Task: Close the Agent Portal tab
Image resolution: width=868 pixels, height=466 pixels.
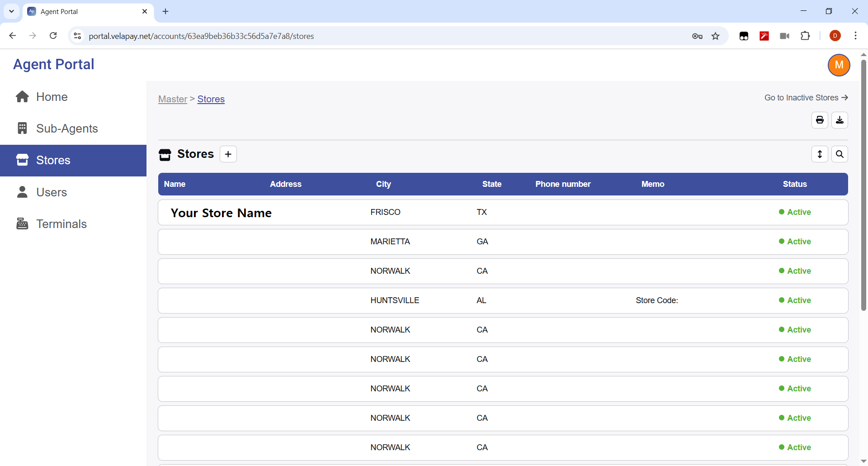Action: (145, 11)
